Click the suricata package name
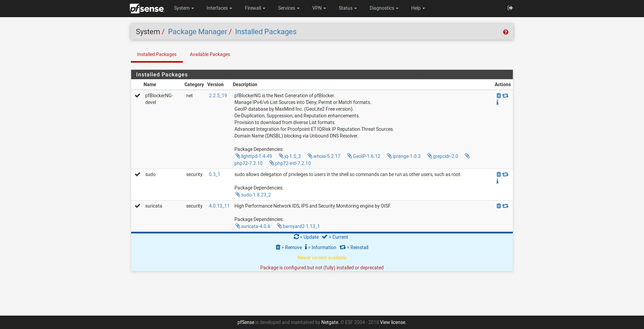644x329 pixels. pyautogui.click(x=154, y=206)
